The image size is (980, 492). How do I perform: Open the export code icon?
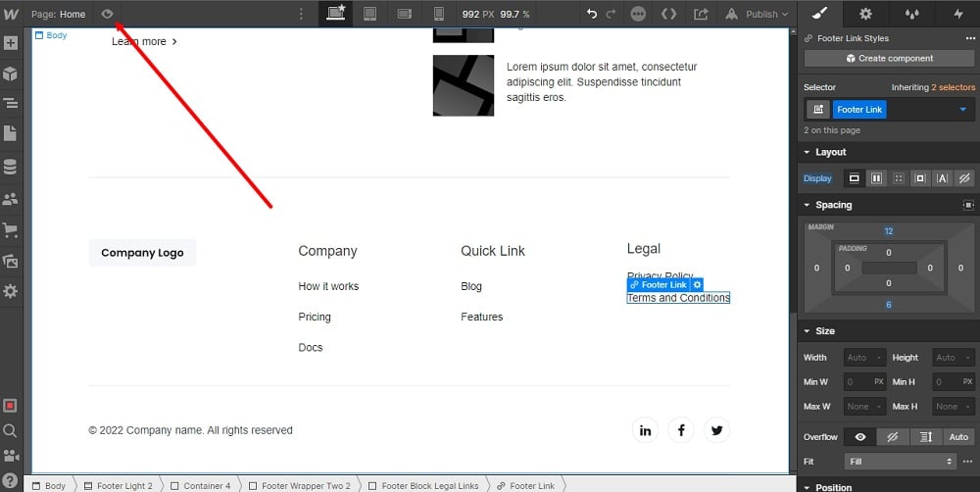(668, 14)
